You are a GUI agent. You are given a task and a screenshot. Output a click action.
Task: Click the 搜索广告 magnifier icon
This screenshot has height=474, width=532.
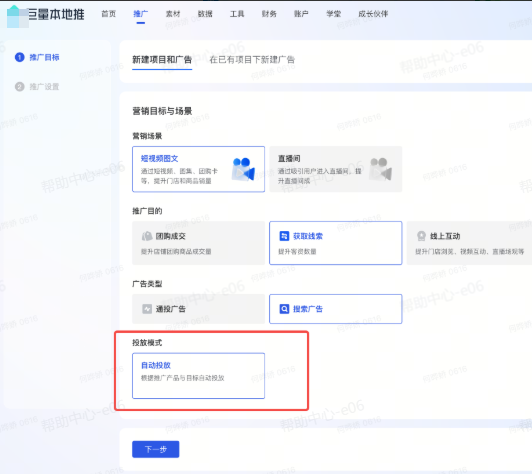coord(284,309)
